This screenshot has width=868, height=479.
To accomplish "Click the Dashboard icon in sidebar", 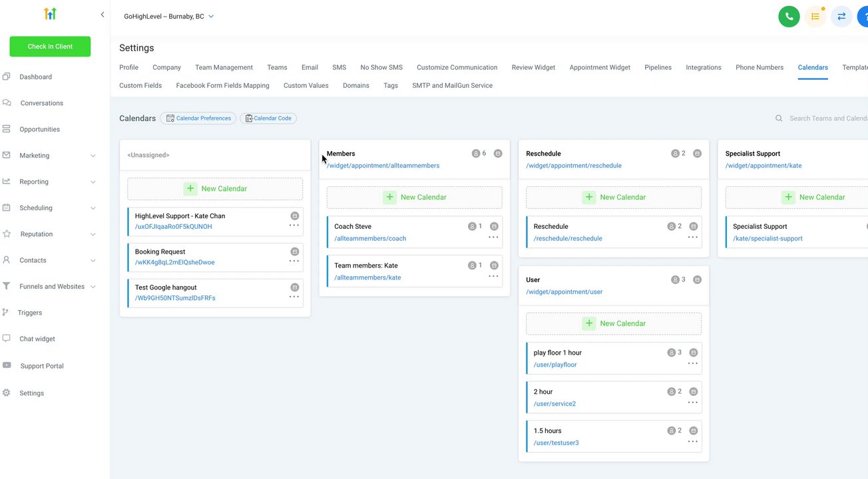I will (x=7, y=77).
